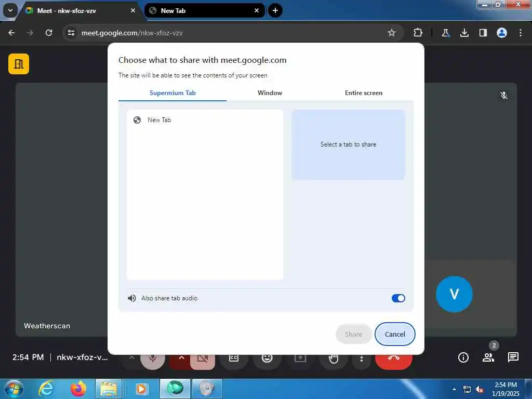532x399 pixels.
Task: Show hidden system tray icons arrow
Action: pyautogui.click(x=454, y=389)
